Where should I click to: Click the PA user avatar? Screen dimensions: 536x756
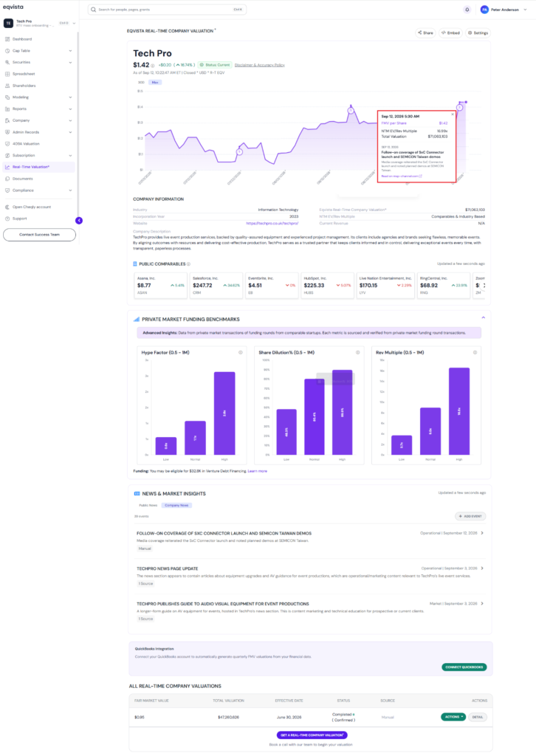tap(484, 10)
